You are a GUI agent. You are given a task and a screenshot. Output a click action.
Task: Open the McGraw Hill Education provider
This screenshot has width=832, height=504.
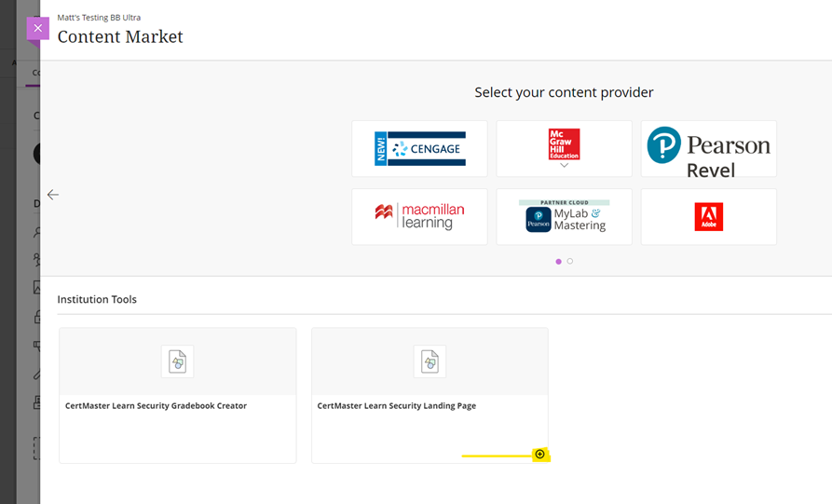564,148
